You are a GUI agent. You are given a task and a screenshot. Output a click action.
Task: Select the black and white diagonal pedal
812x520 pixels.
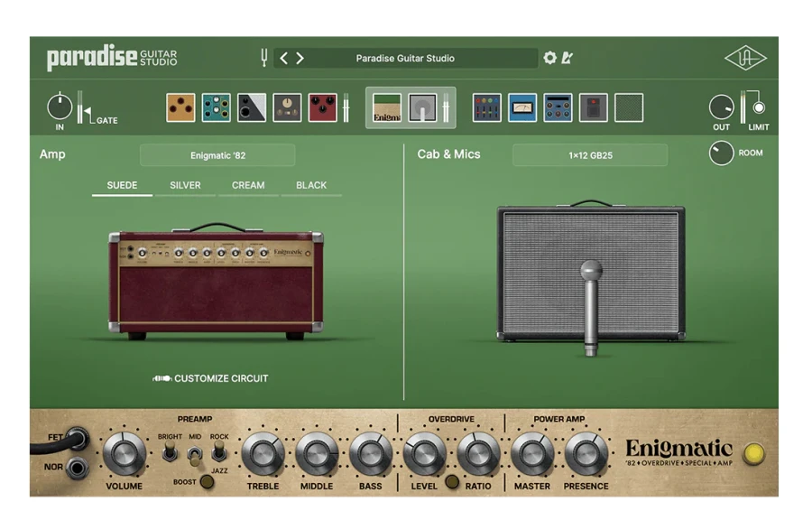tap(252, 107)
